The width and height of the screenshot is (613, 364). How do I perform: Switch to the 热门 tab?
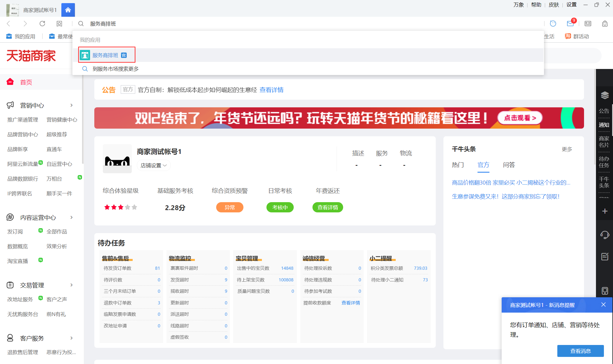pos(458,165)
